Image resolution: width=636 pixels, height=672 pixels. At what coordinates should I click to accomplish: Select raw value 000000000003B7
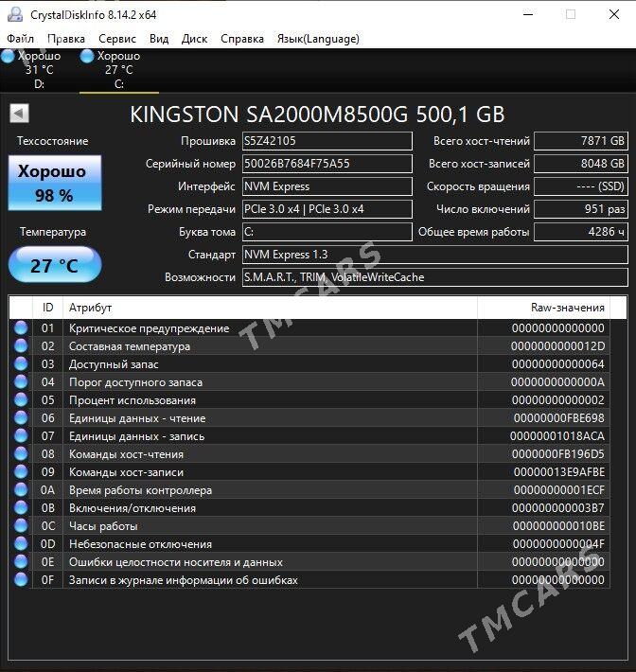[x=558, y=508]
